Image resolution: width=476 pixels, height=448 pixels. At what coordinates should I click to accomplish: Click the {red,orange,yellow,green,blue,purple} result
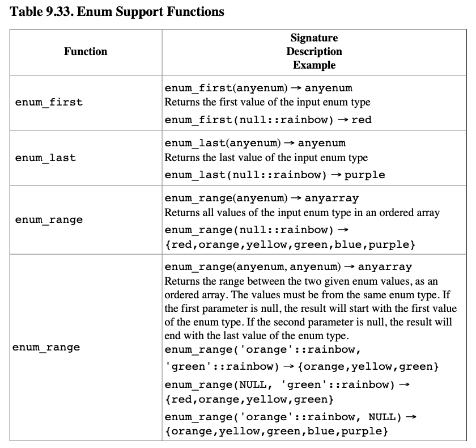[x=290, y=245]
